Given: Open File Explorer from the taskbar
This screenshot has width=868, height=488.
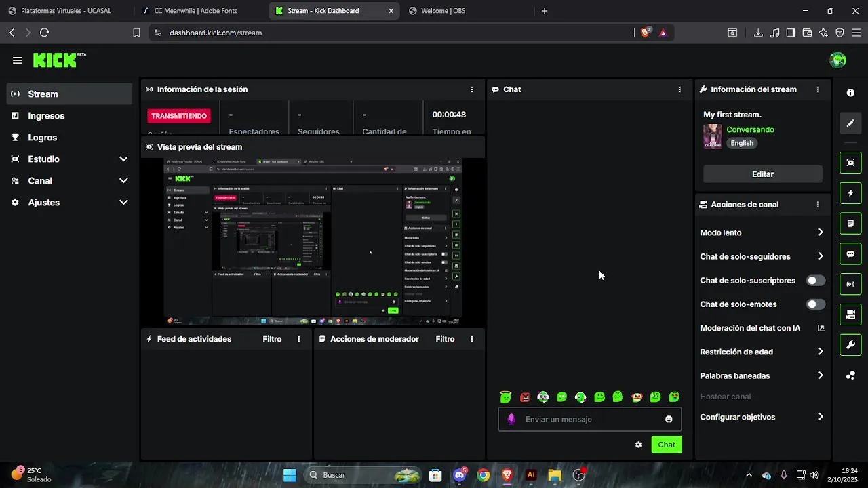Looking at the screenshot, I should (x=555, y=475).
